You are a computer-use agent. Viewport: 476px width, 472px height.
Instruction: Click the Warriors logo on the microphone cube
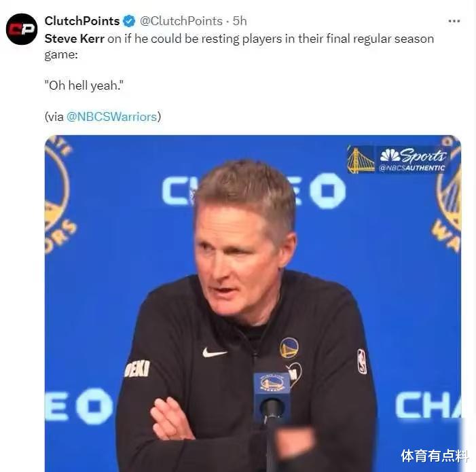click(272, 383)
